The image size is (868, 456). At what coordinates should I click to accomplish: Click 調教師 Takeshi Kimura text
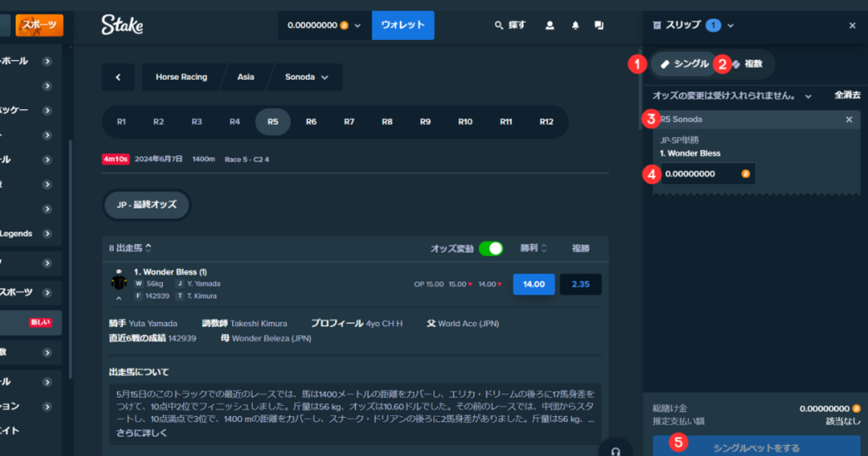(245, 324)
